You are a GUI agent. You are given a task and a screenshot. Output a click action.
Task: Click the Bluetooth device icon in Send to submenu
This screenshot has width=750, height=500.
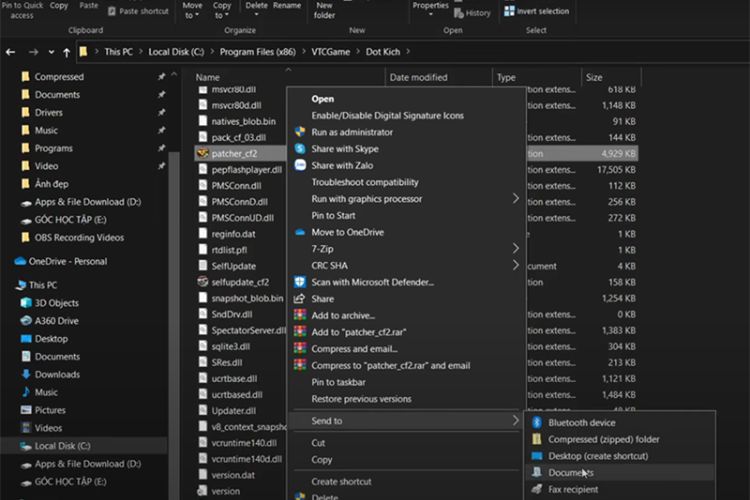click(537, 422)
